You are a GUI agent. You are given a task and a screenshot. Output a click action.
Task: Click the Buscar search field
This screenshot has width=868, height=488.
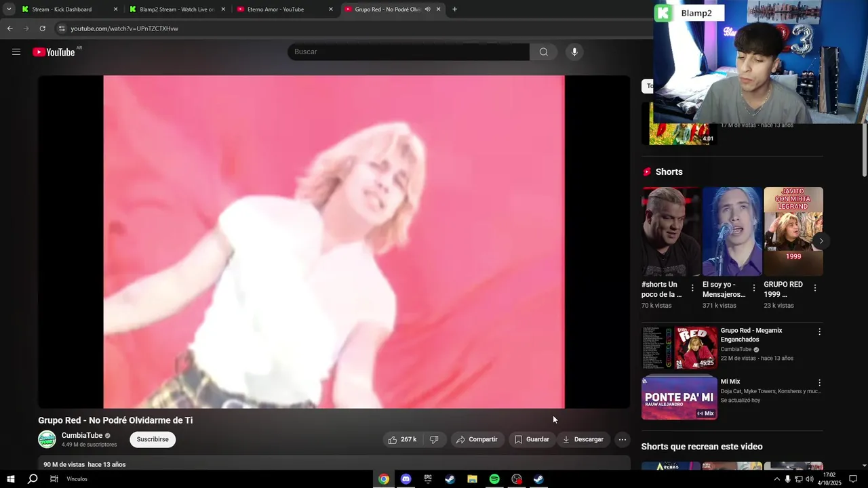[x=408, y=52]
